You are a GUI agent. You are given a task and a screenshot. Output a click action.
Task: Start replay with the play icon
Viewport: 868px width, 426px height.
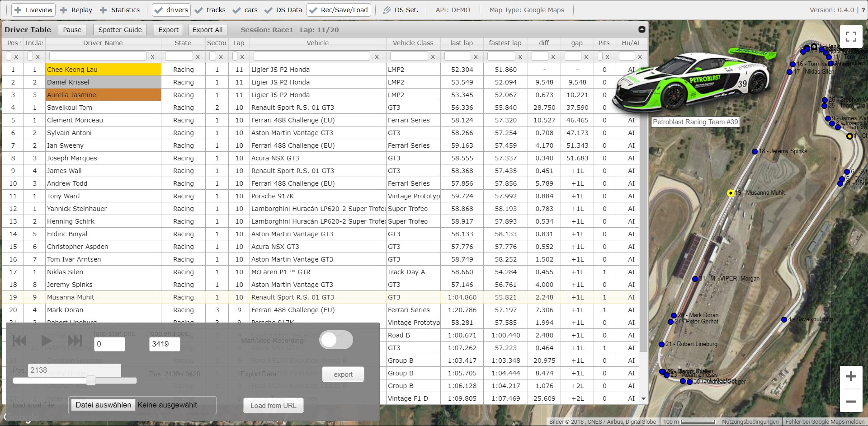click(47, 340)
